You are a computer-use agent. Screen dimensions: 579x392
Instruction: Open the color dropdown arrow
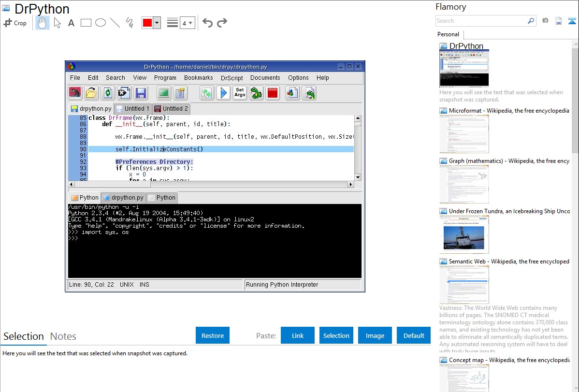[157, 23]
